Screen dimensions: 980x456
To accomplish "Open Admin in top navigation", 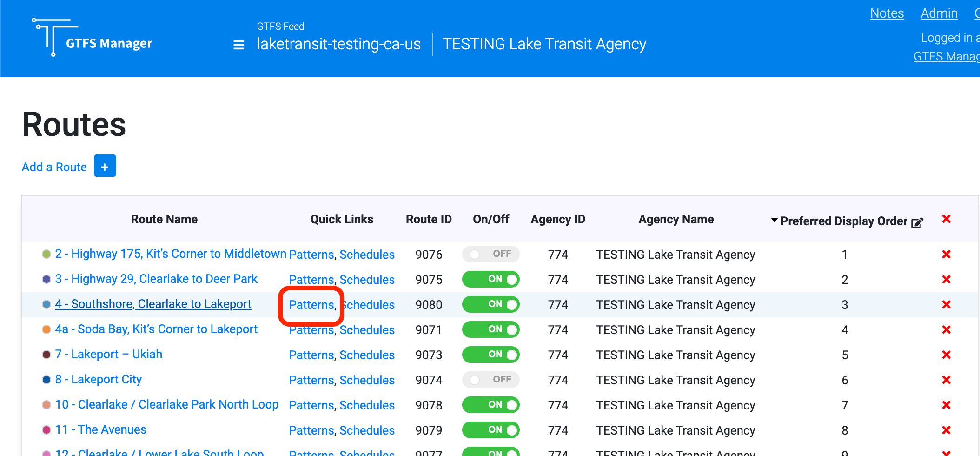I will [939, 13].
